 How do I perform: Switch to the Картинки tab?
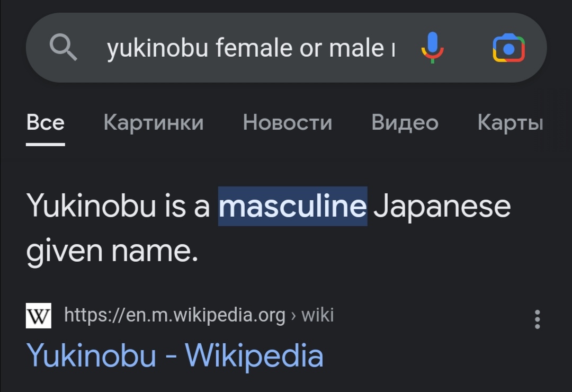[x=154, y=122]
